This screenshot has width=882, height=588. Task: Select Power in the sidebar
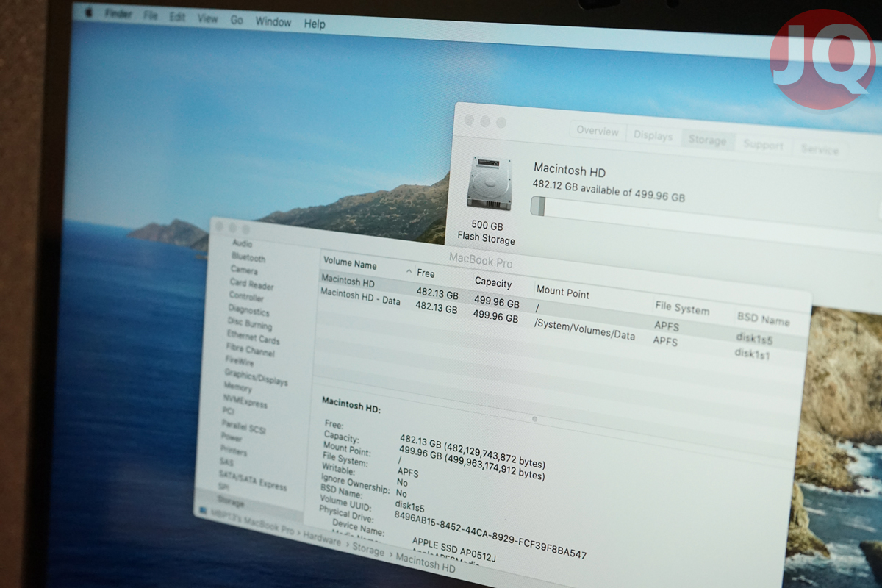pyautogui.click(x=232, y=437)
